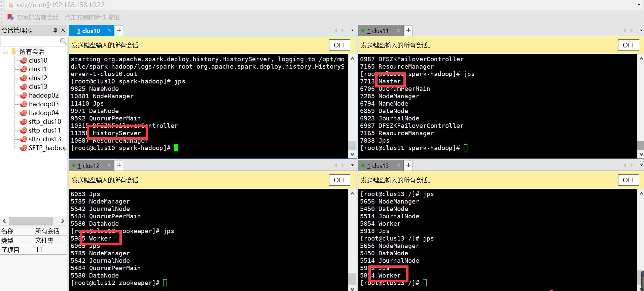Open session clus10 in the tree
The height and width of the screenshot is (291, 644).
[x=38, y=60]
